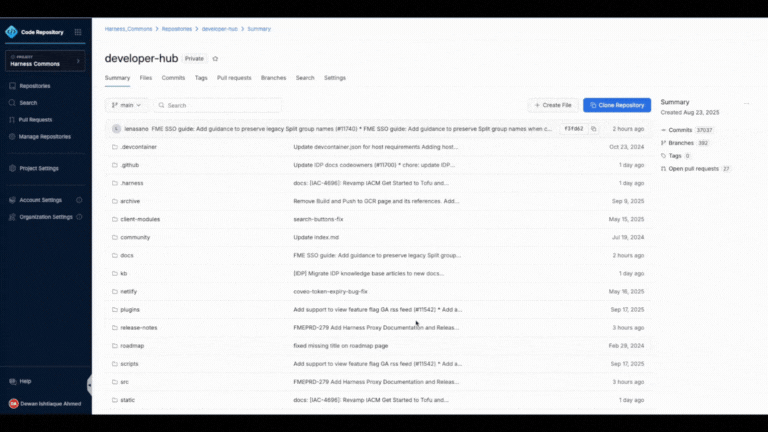Click the Clone Repository button
This screenshot has width=768, height=432.
point(617,105)
